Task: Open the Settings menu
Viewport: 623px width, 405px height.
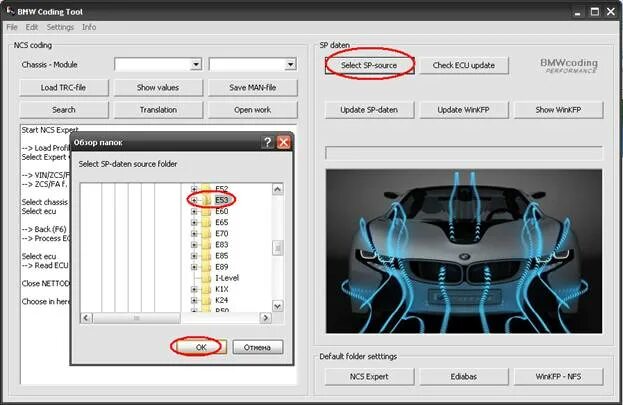Action: click(60, 27)
